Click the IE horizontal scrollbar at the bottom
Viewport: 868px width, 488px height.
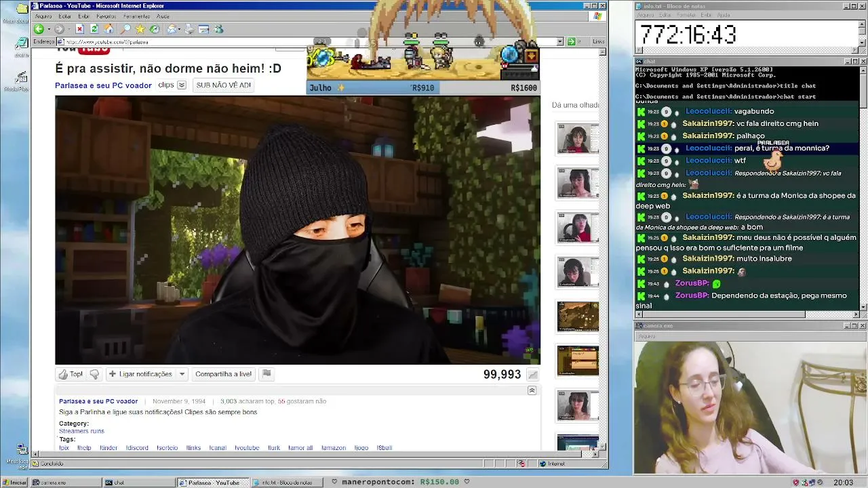[314, 455]
